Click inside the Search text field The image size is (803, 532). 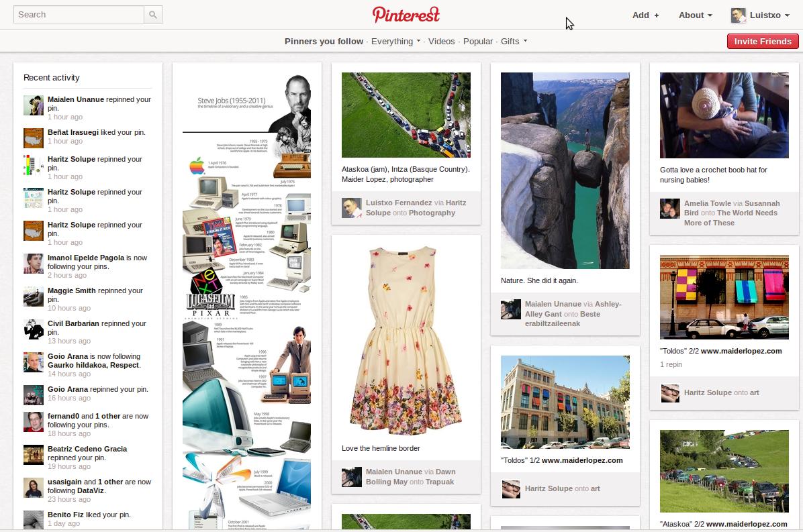pyautogui.click(x=79, y=15)
